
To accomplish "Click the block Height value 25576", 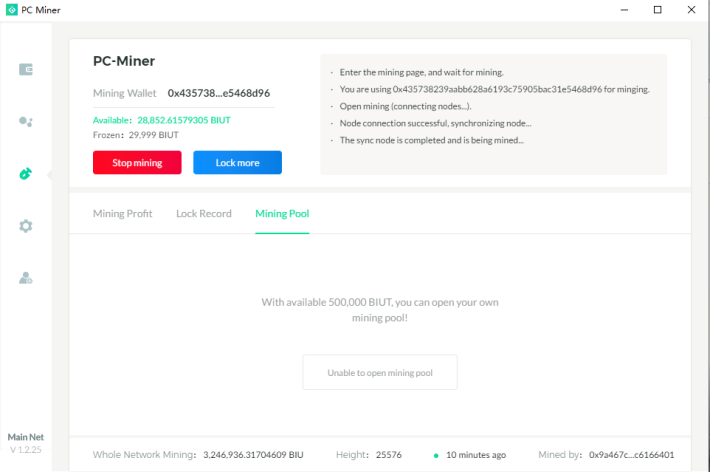I will click(x=389, y=455).
